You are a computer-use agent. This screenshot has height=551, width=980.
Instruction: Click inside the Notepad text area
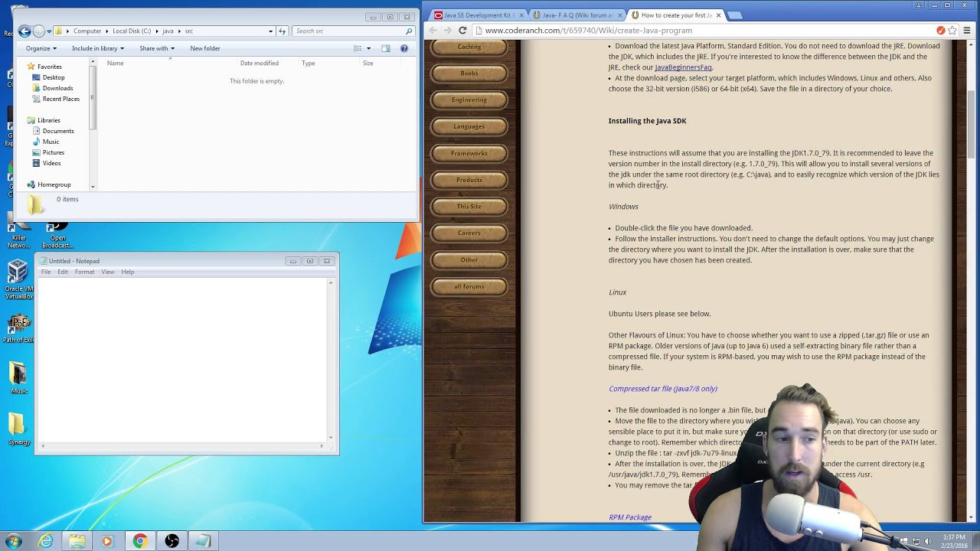[182, 360]
